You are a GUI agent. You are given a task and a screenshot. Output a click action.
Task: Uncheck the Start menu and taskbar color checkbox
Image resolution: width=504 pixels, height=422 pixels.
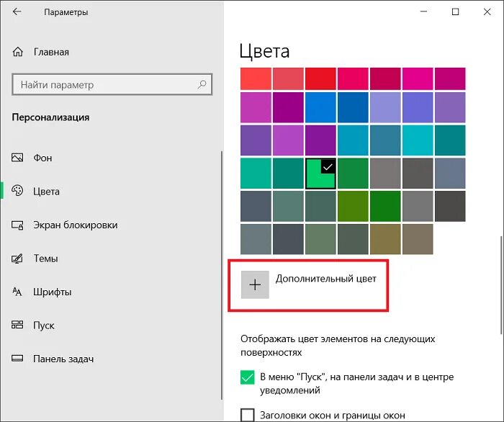247,377
